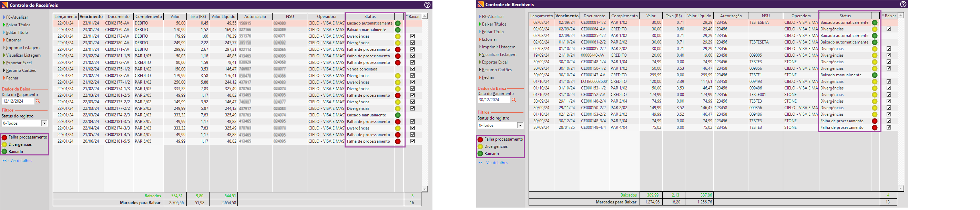Open help icon in the 12/12/2024 payment window
This screenshot has height=210, width=980.
pos(427,5)
